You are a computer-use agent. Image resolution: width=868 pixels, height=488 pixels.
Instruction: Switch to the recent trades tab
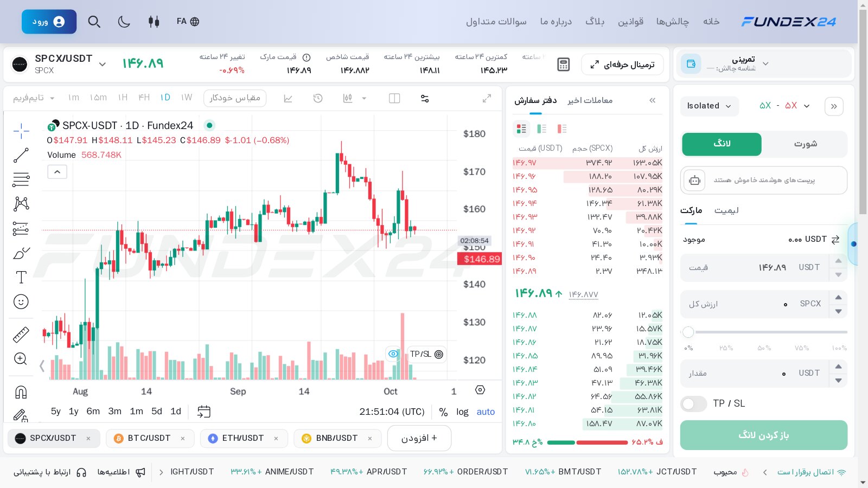click(590, 100)
